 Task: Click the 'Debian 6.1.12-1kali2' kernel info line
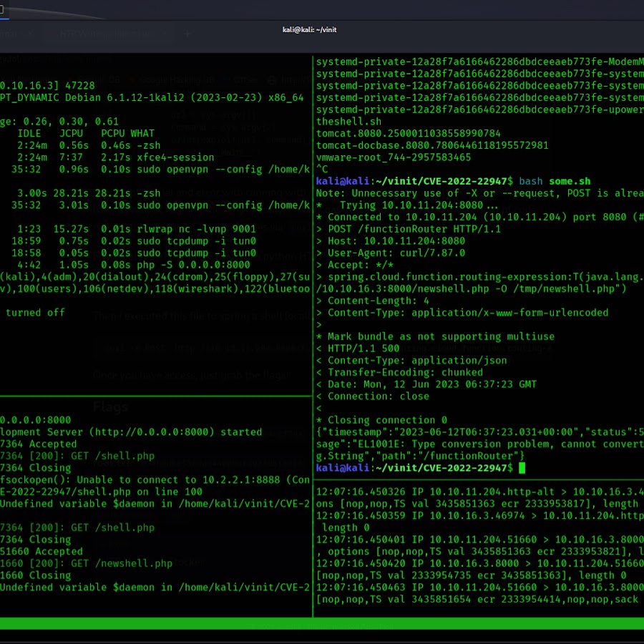coord(152,98)
